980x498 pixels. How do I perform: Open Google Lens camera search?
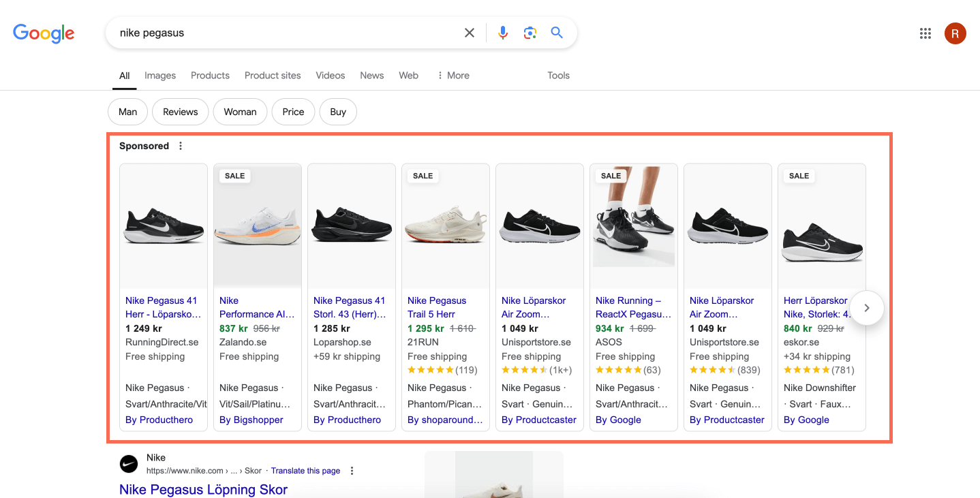coord(530,32)
